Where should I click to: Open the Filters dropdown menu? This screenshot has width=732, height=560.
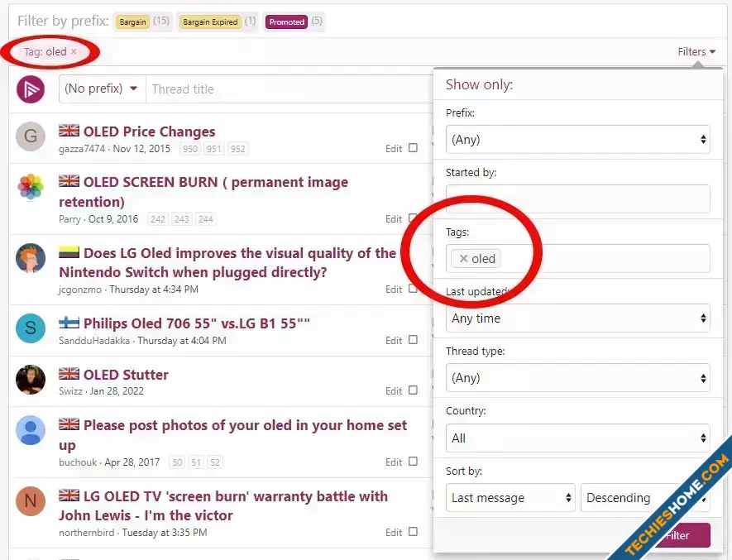[696, 52]
